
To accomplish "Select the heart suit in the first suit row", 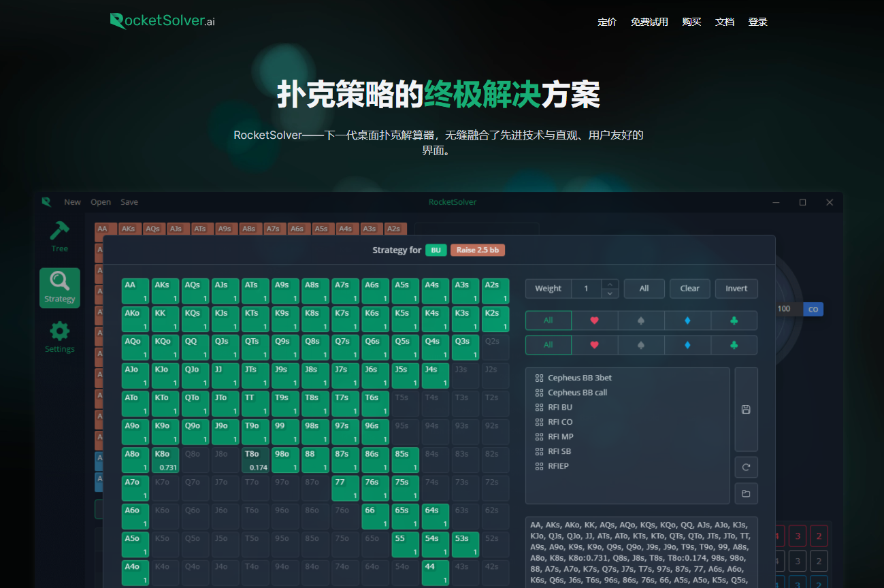I will pos(594,321).
